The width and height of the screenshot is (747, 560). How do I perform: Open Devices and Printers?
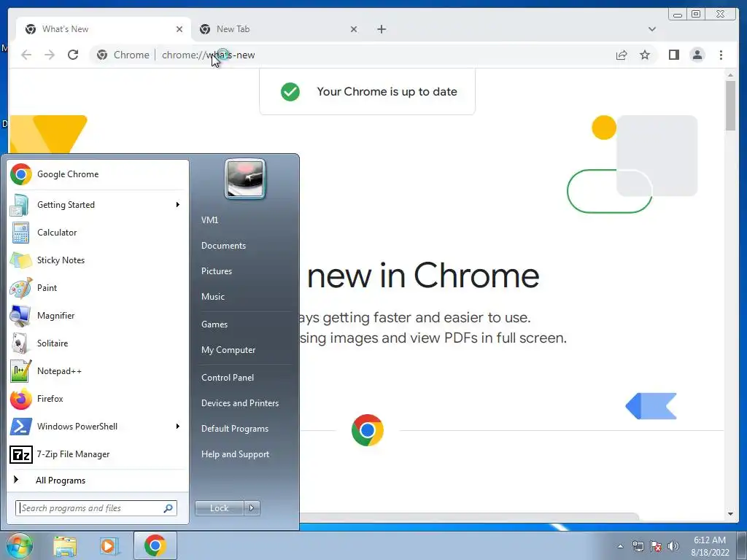click(x=239, y=403)
